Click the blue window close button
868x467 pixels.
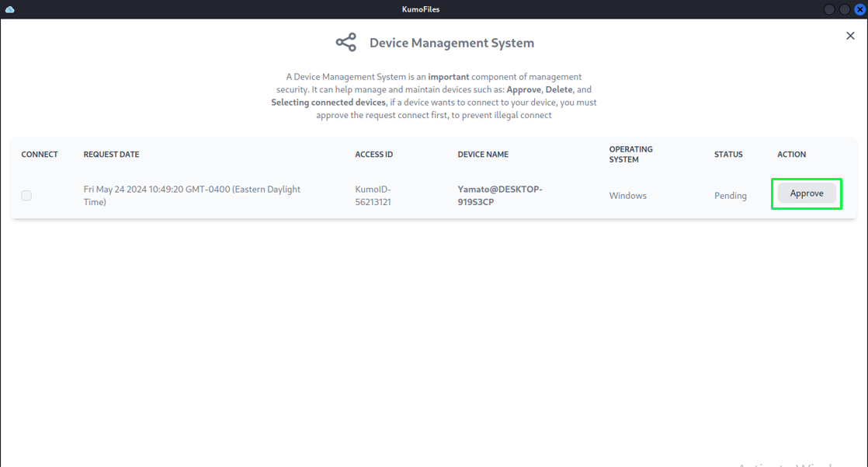pos(859,9)
